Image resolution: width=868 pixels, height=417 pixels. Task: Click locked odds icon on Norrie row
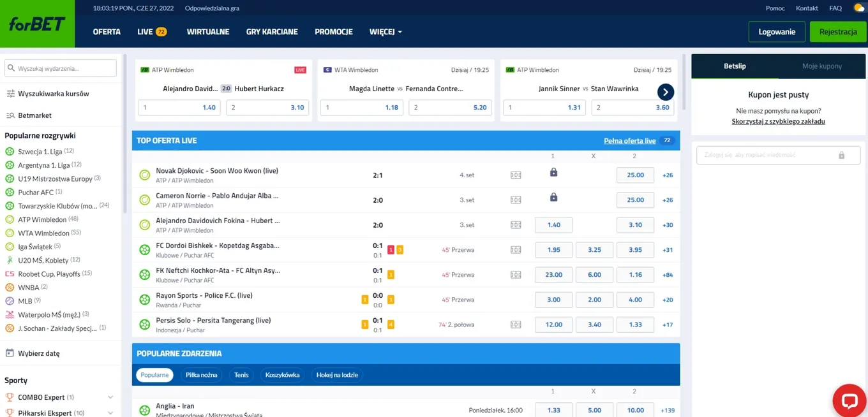(553, 197)
